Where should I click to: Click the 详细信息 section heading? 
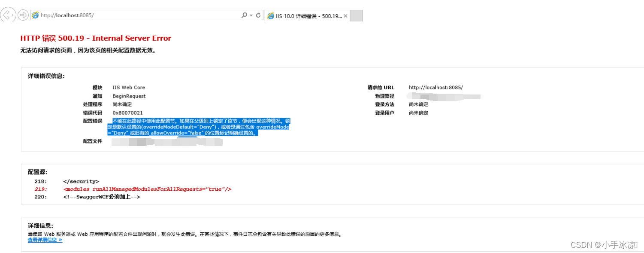pyautogui.click(x=41, y=226)
